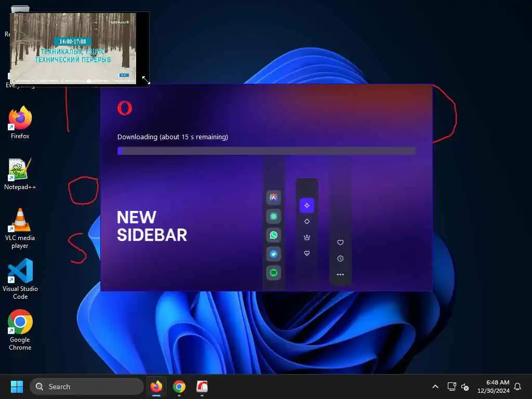
Task: Click the 'Downloading (about 15 s remaining)' text
Action: [x=172, y=137]
